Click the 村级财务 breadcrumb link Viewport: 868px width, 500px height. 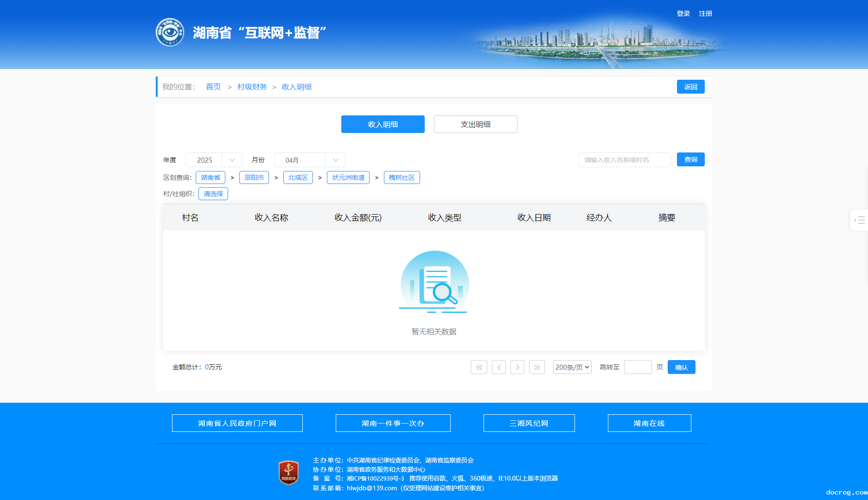(x=252, y=87)
